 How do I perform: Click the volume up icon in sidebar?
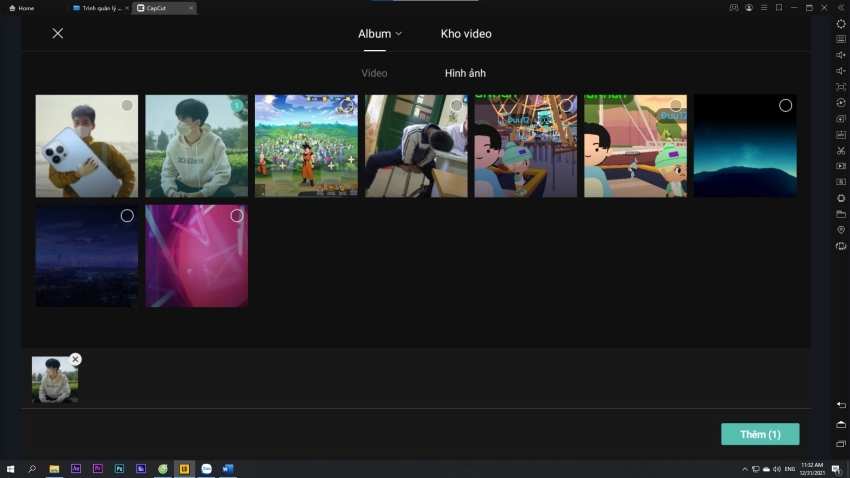tap(841, 55)
